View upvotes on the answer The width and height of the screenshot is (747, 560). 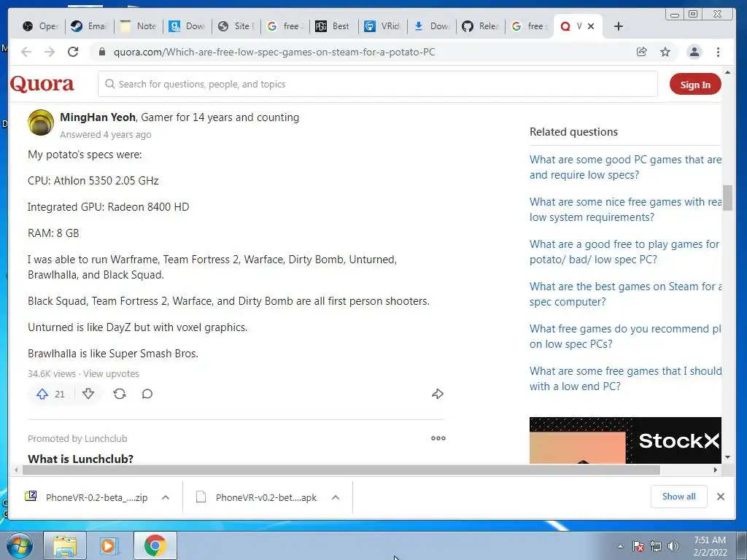click(x=111, y=374)
